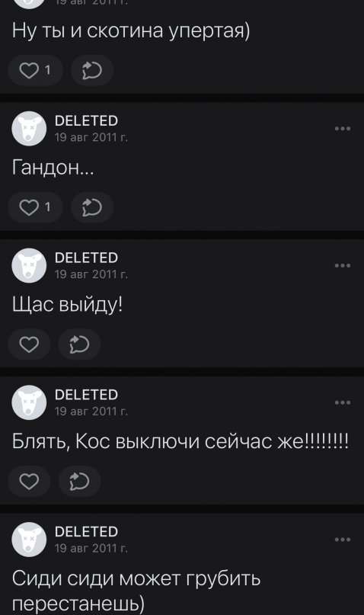This screenshot has height=615, width=364.
Task: Open the more options menu on "Сиди сиди" comment
Action: [343, 540]
